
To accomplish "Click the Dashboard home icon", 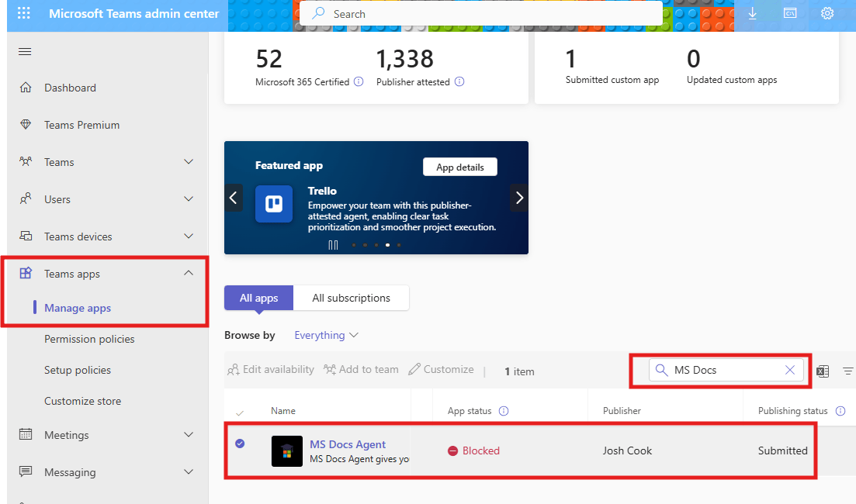I will [26, 88].
